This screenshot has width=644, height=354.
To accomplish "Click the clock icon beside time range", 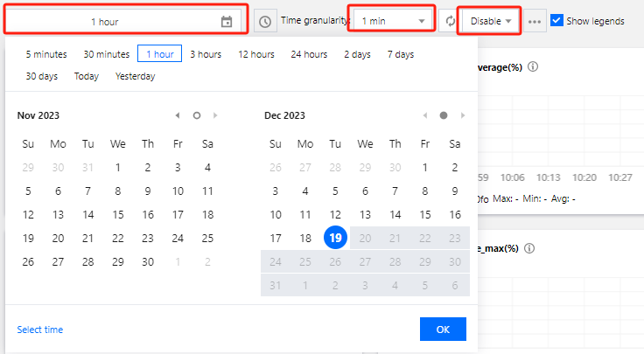I will pyautogui.click(x=265, y=21).
